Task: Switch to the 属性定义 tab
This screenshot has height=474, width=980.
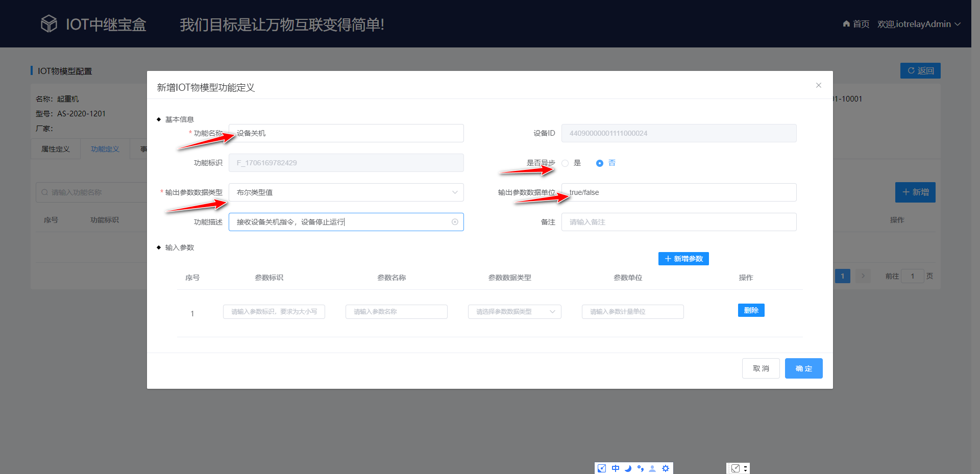Action: point(55,148)
